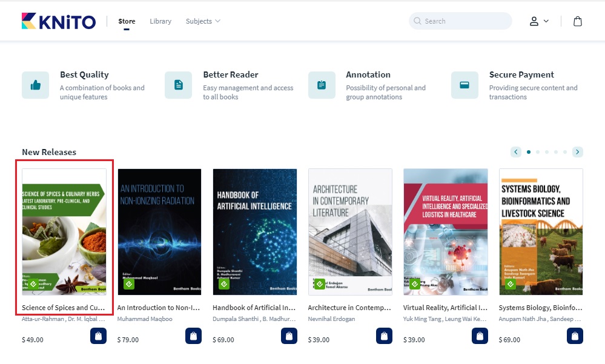Image resolution: width=605 pixels, height=364 pixels.
Task: Click the Secure Payment card icon
Action: [464, 85]
